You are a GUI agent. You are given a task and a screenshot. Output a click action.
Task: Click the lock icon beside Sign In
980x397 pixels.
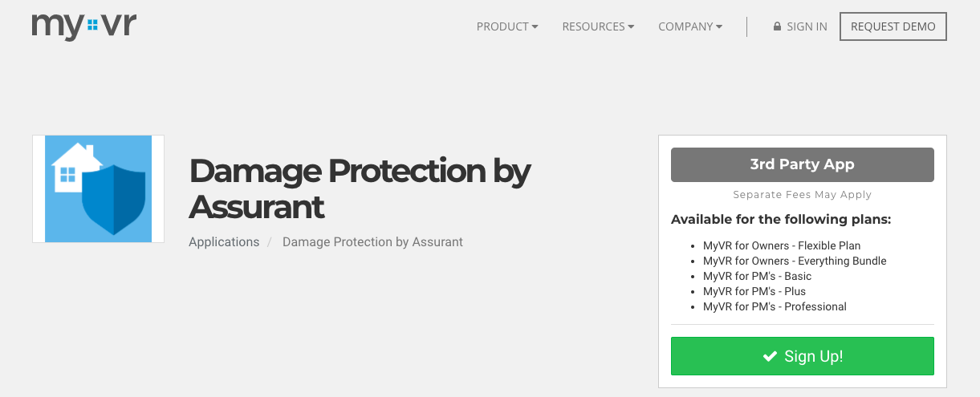pyautogui.click(x=777, y=26)
